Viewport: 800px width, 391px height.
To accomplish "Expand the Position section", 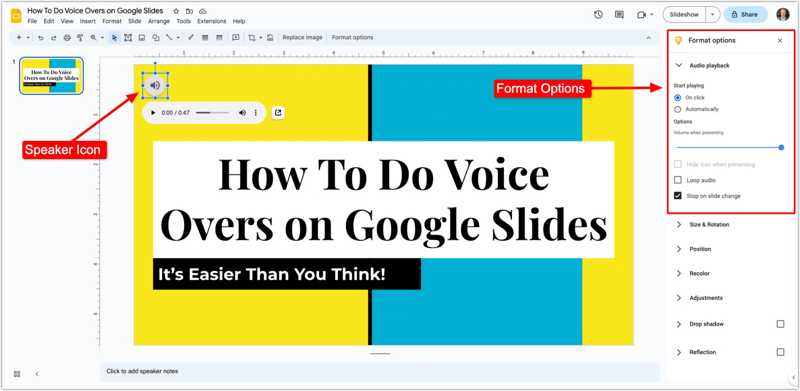I will [x=679, y=249].
